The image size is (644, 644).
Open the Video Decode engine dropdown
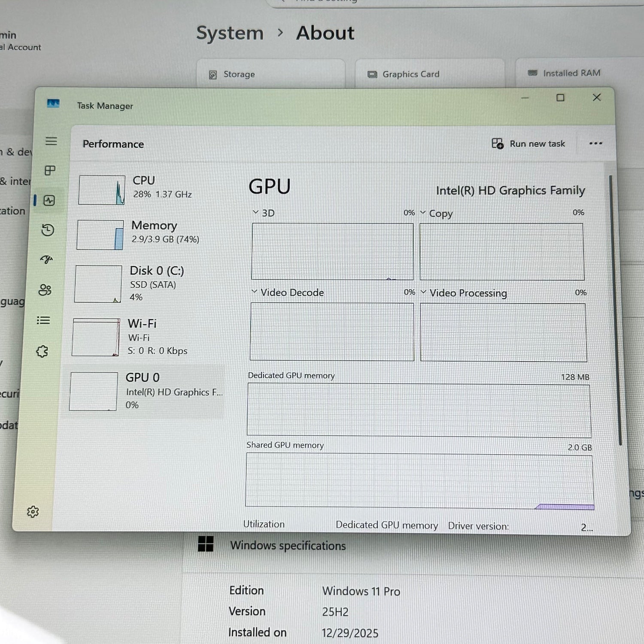pos(254,292)
